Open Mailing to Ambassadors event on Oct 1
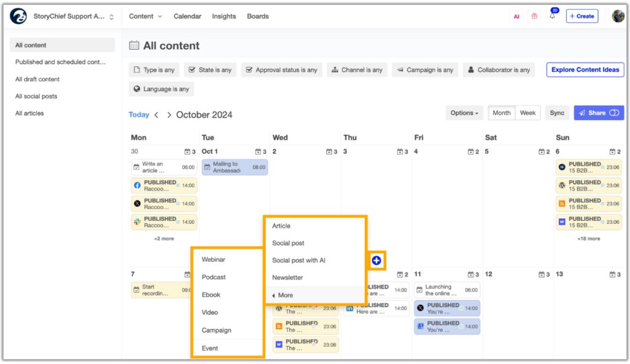Screen dimensions: 630x364 pos(234,167)
